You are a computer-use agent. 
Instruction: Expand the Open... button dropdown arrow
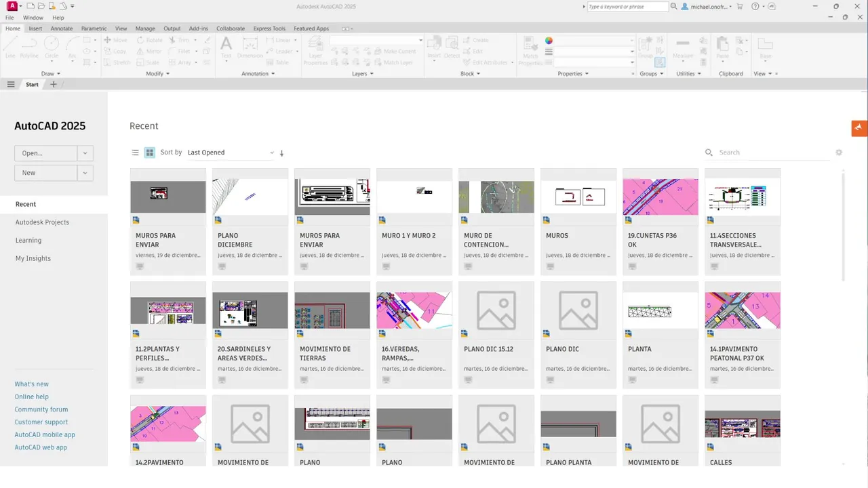[x=85, y=153]
